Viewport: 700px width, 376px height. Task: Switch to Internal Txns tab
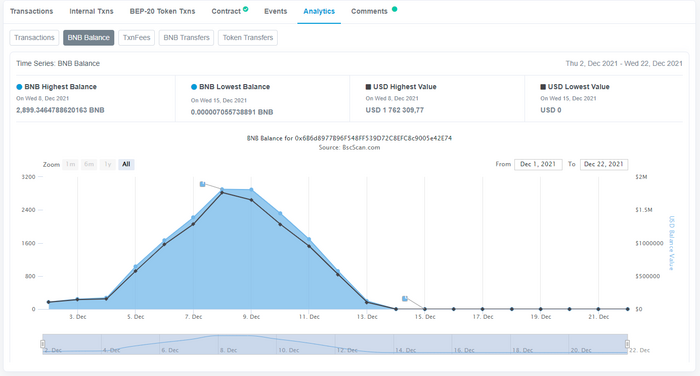coord(91,11)
